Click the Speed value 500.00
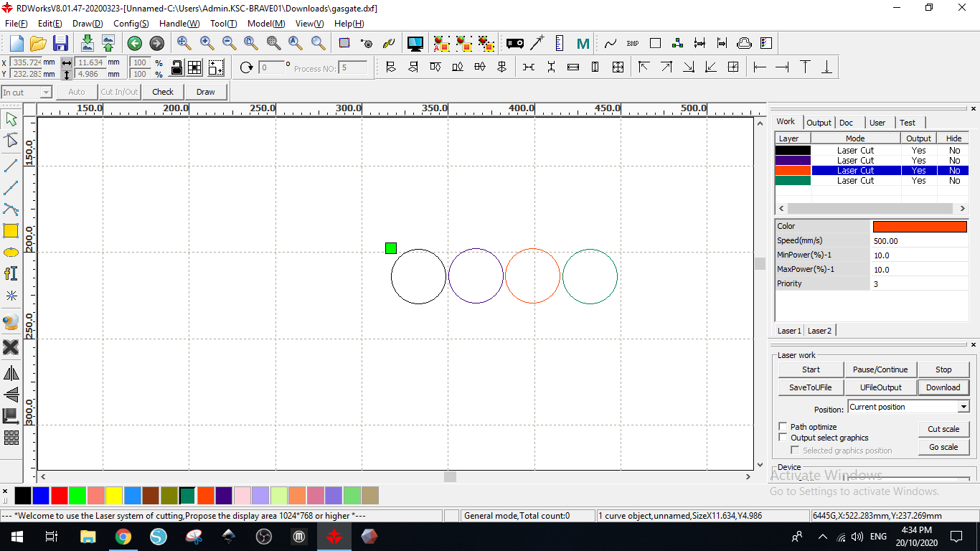The width and height of the screenshot is (980, 551). tap(920, 241)
